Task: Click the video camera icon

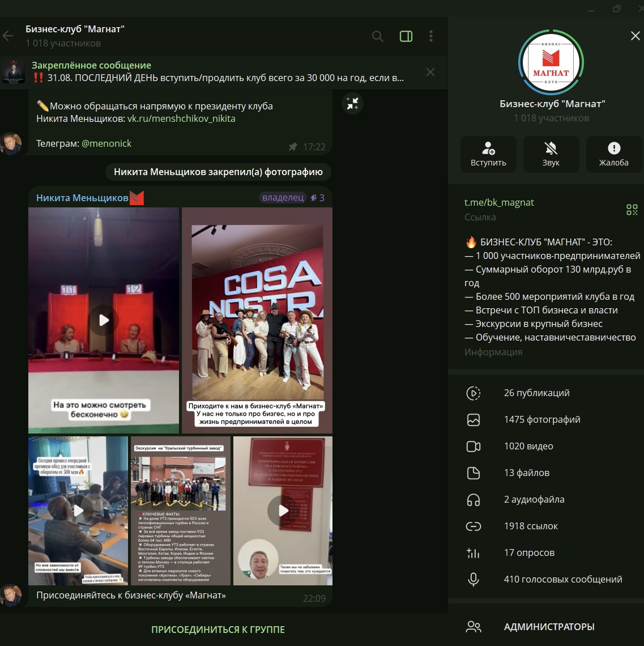Action: [x=474, y=447]
